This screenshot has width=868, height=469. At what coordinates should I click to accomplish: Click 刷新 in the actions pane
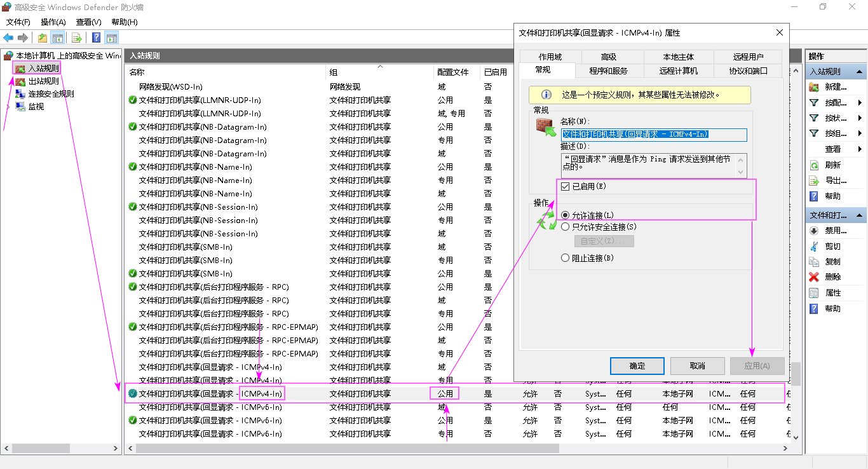click(833, 165)
